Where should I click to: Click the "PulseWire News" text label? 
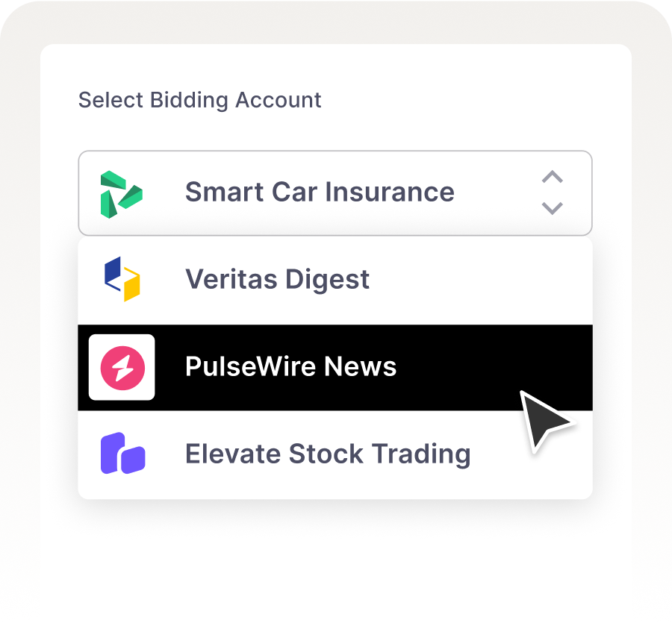tap(290, 367)
